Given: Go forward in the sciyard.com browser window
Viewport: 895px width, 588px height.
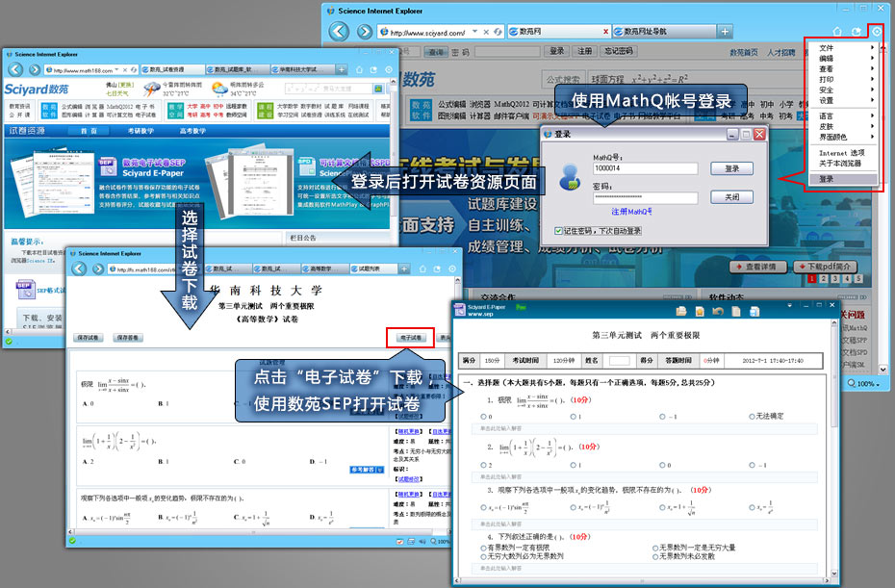Looking at the screenshot, I should point(364,32).
